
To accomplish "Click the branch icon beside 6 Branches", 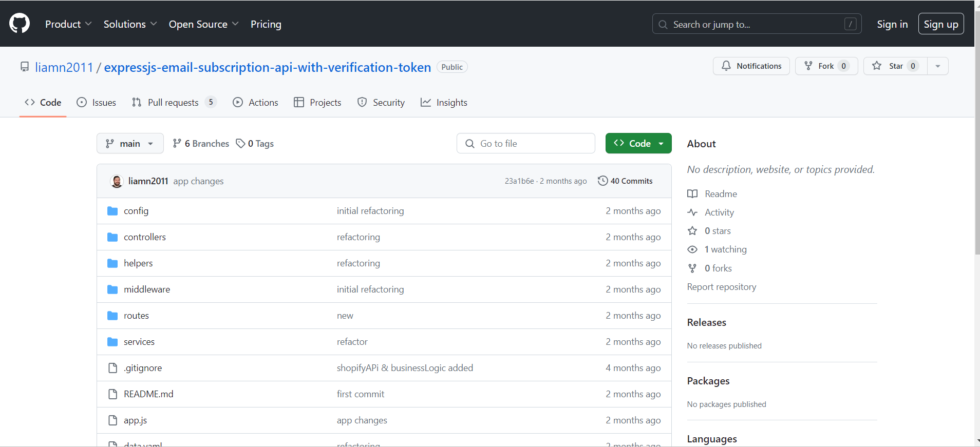I will coord(177,143).
